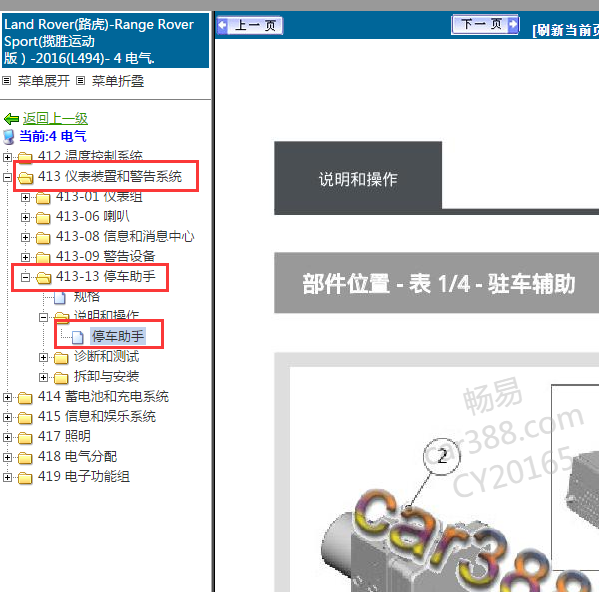
Task: Click folder icon of 415 信息和娱乐系统
Action: click(x=25, y=418)
